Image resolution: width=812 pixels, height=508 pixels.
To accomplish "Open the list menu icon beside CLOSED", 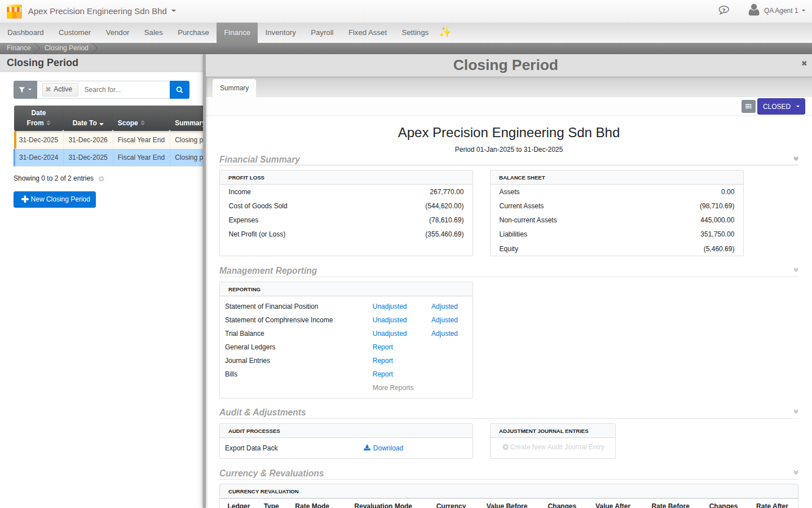I will tap(748, 106).
